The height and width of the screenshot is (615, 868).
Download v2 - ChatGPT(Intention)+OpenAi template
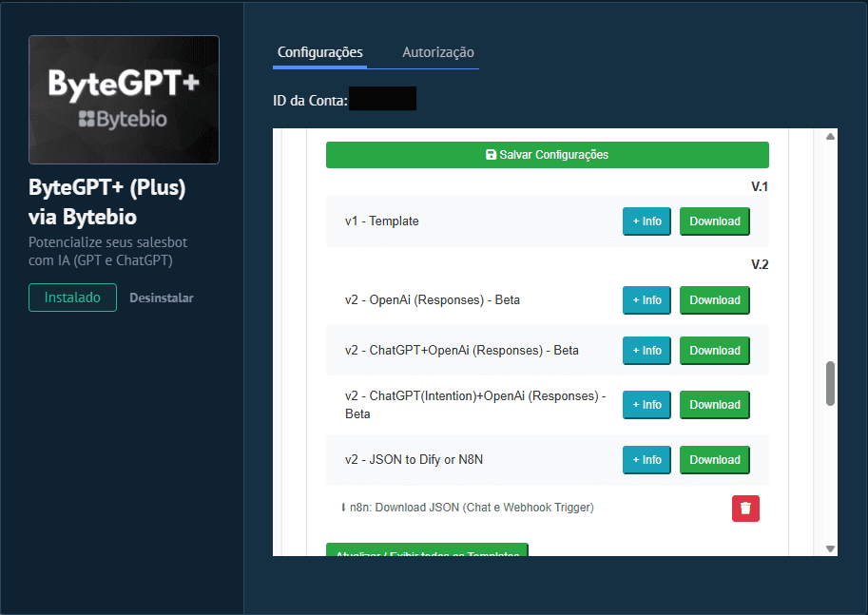tap(715, 405)
